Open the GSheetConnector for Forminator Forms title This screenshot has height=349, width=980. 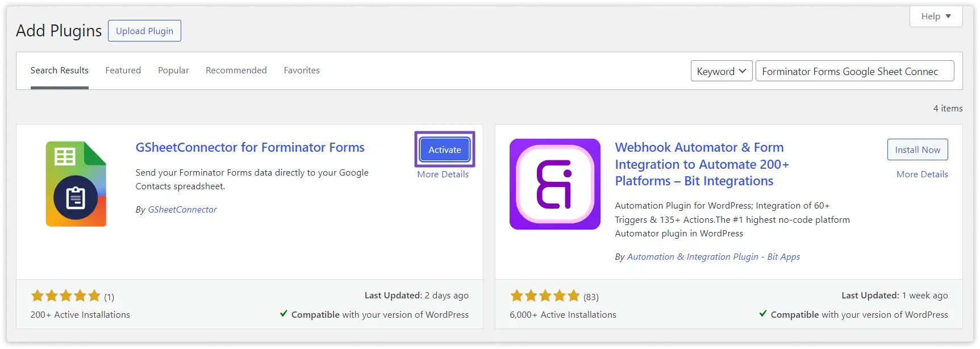pos(250,147)
